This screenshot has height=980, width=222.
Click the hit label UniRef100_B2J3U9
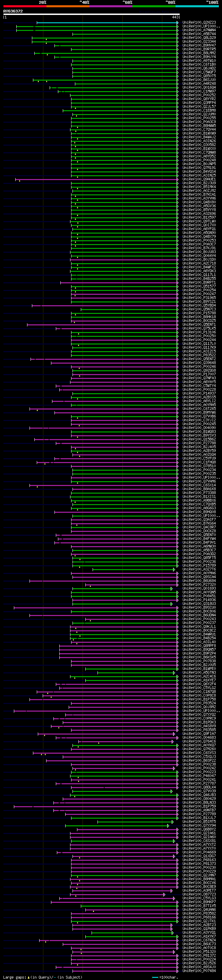tap(199, 183)
